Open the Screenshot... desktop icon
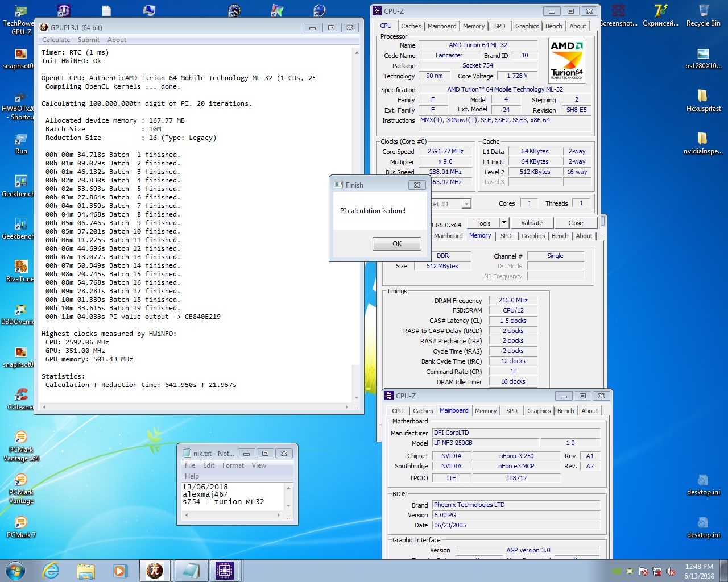The height and width of the screenshot is (582, 728). 619,16
